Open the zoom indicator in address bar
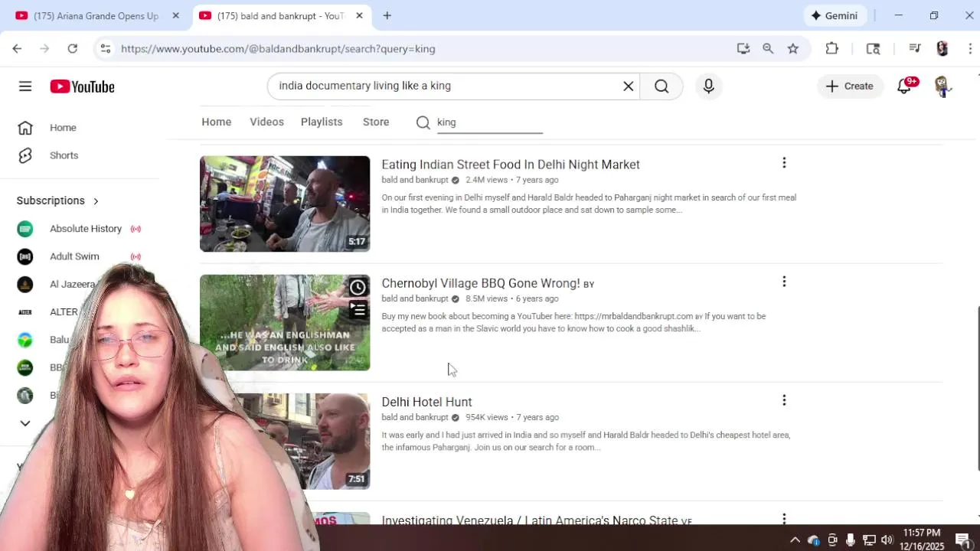 point(768,48)
